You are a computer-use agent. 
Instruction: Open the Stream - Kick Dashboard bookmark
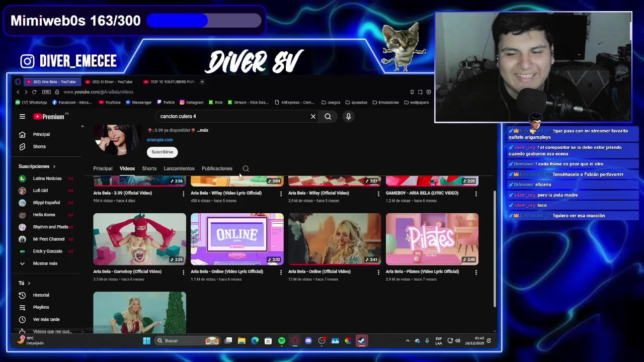point(248,103)
